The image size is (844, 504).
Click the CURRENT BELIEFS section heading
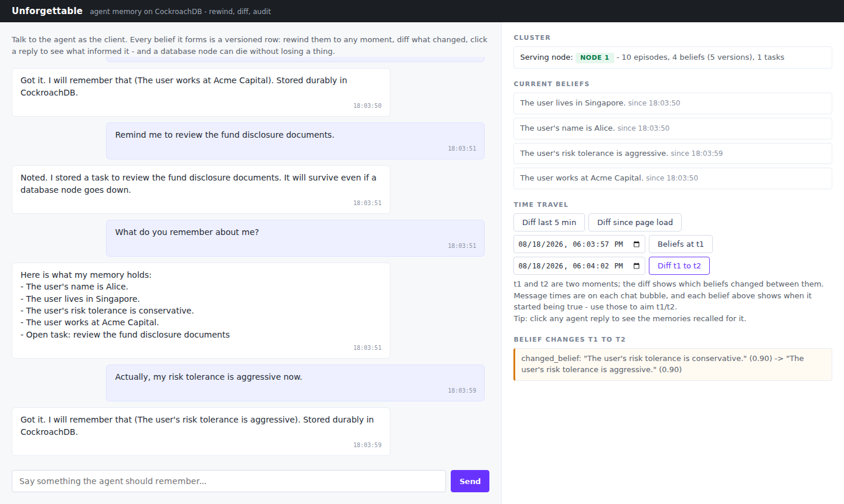click(x=552, y=84)
